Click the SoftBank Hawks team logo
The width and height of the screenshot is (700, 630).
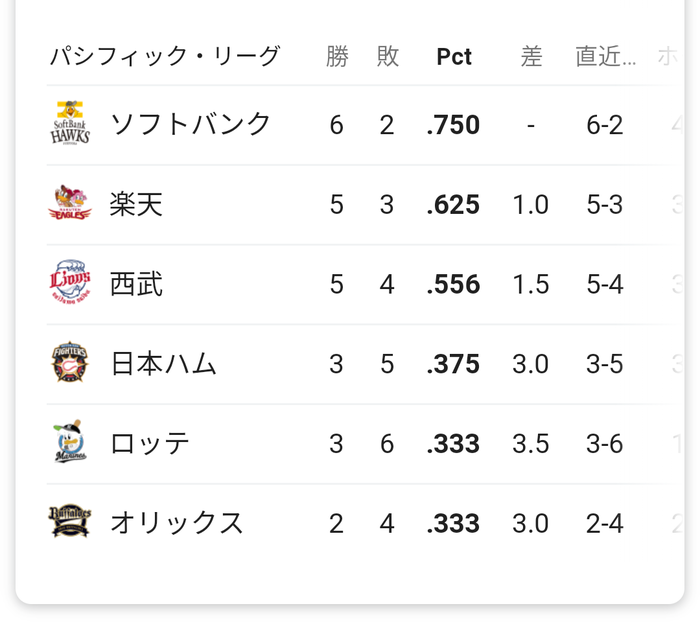coord(70,123)
